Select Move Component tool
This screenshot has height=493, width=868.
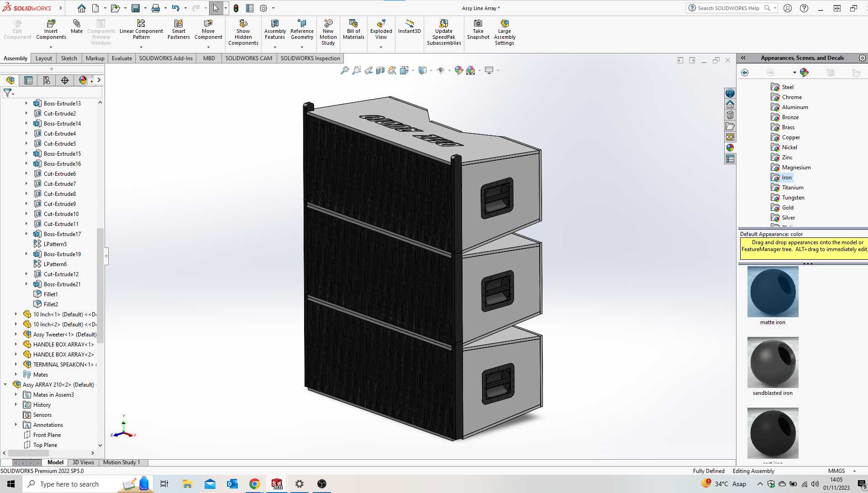click(x=208, y=30)
